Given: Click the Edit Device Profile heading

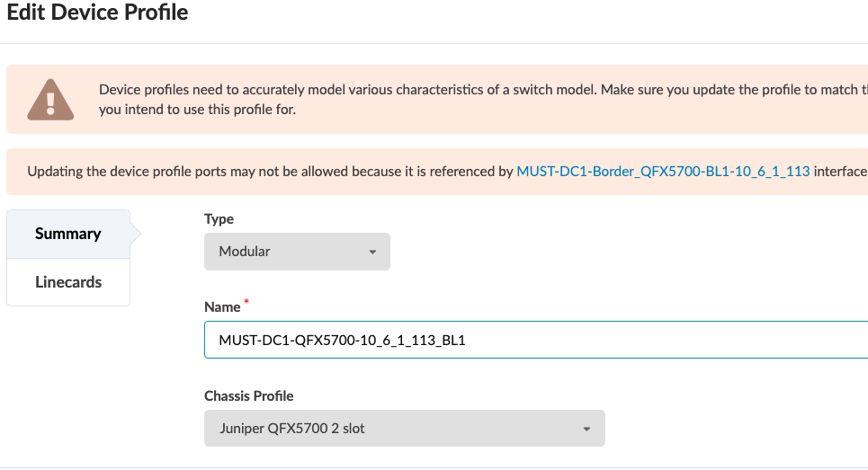Looking at the screenshot, I should (98, 14).
